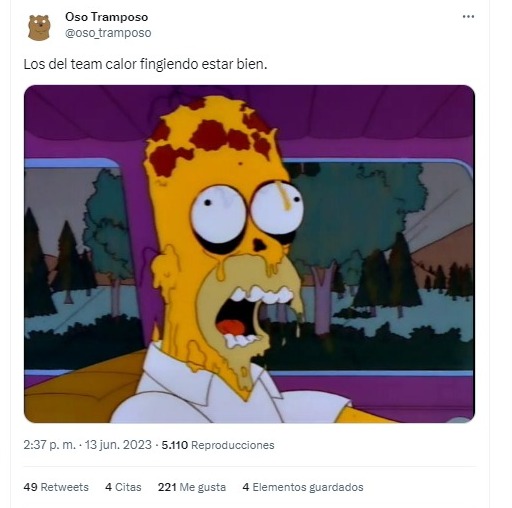Open the @oso_tramposo handle link
Viewport: 512px width, 508px height.
[108, 33]
